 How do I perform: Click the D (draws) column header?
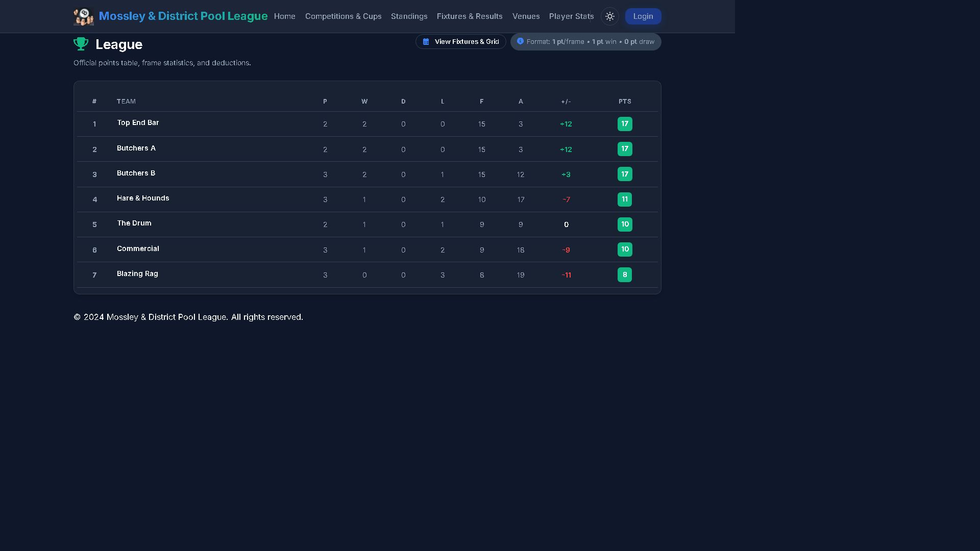click(x=403, y=102)
